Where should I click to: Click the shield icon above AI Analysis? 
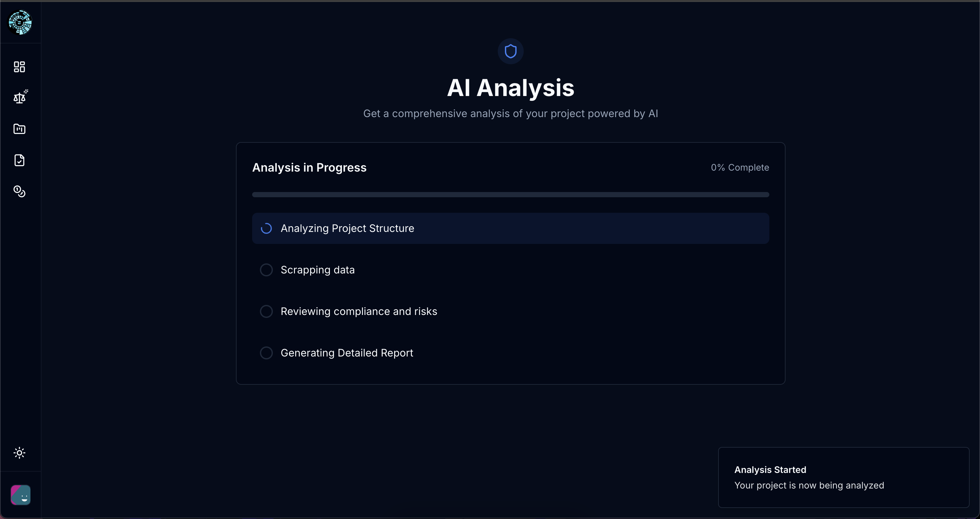510,51
